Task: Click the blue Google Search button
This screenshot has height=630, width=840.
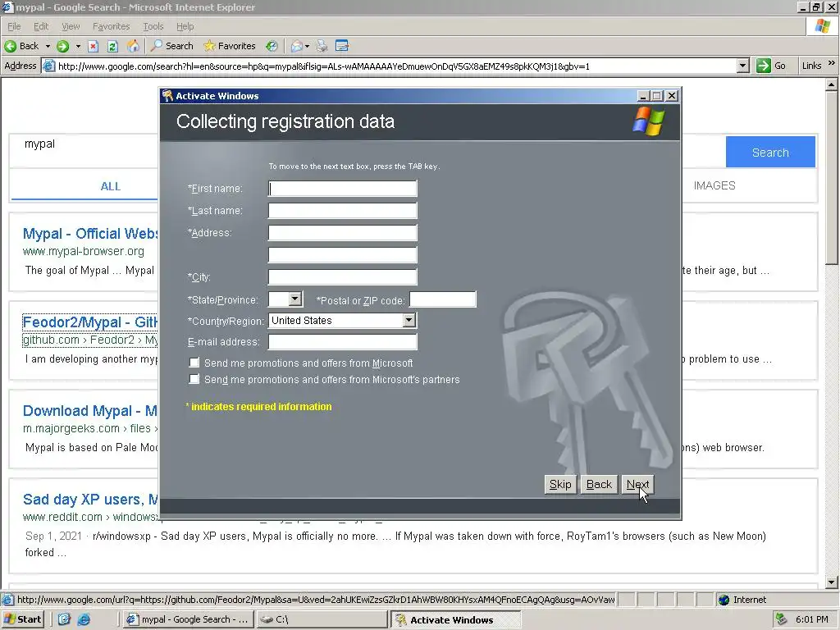Action: tap(770, 152)
